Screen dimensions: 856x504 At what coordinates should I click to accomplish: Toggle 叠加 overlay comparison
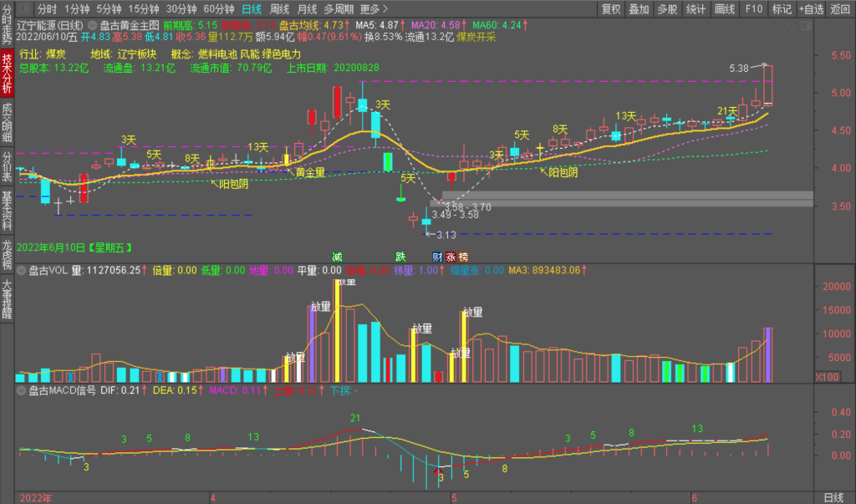tap(639, 9)
